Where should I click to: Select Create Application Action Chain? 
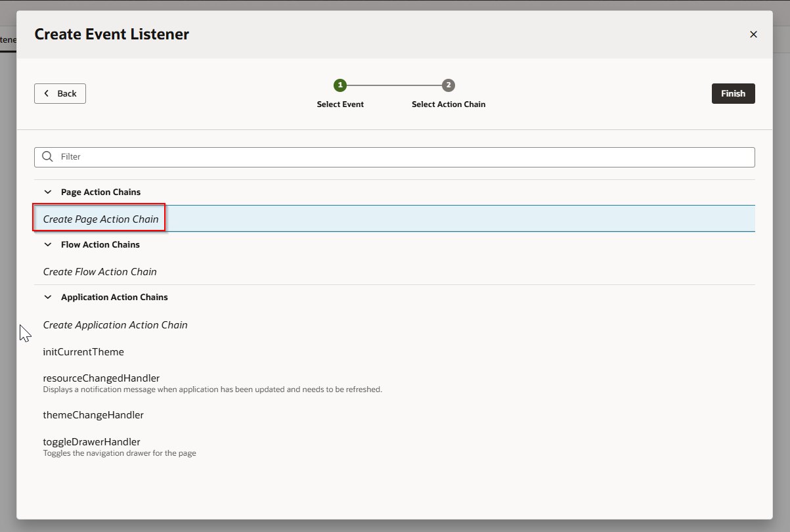[x=115, y=325]
